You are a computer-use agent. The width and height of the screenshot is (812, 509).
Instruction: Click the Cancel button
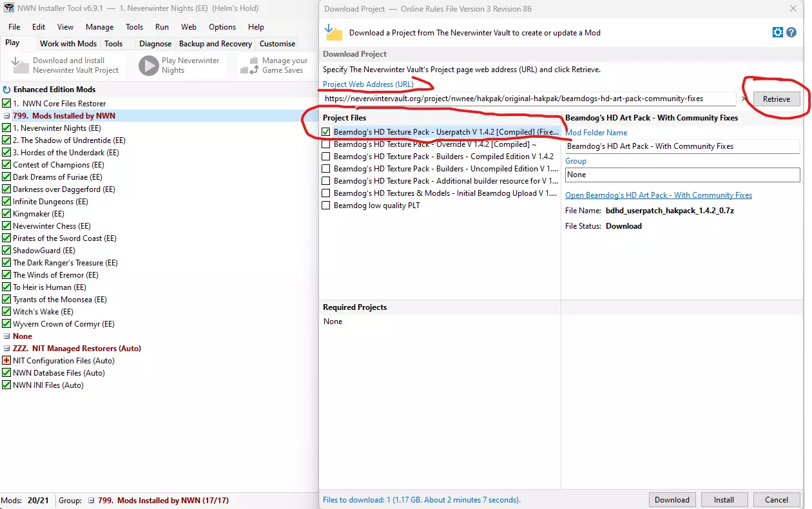[776, 499]
